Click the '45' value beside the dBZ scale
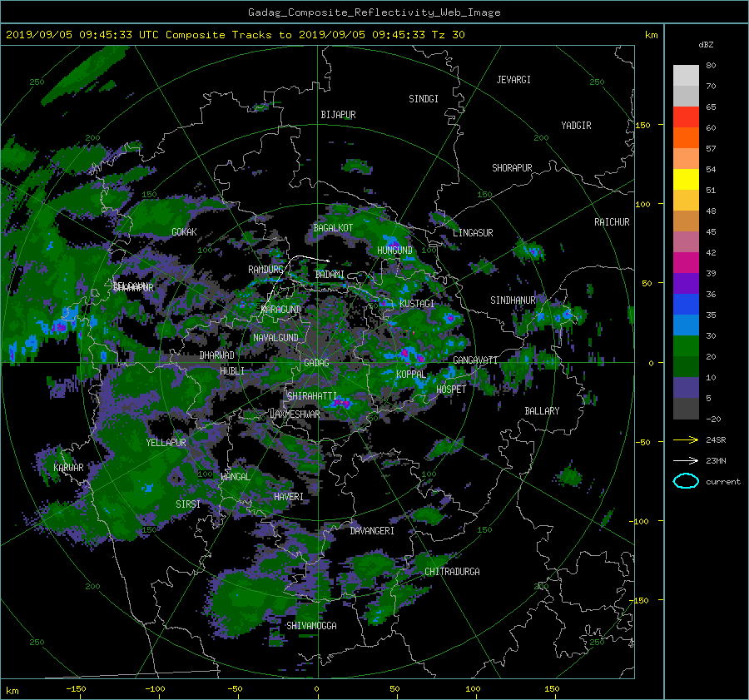 point(711,231)
